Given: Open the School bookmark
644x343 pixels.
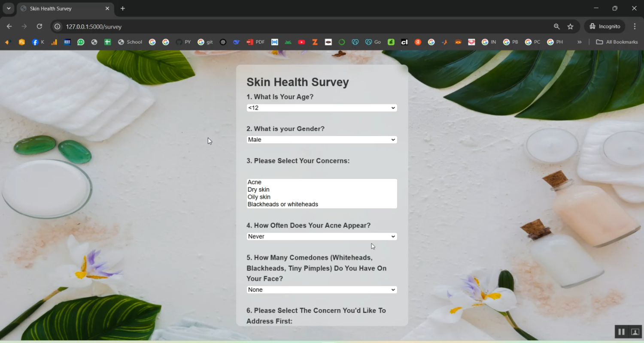Looking at the screenshot, I should click(130, 42).
